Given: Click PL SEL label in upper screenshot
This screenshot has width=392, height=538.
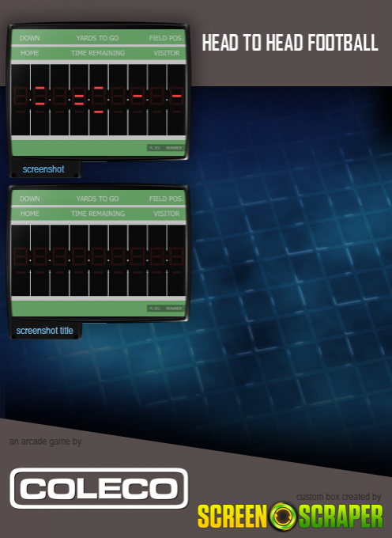Looking at the screenshot, I should (155, 148).
